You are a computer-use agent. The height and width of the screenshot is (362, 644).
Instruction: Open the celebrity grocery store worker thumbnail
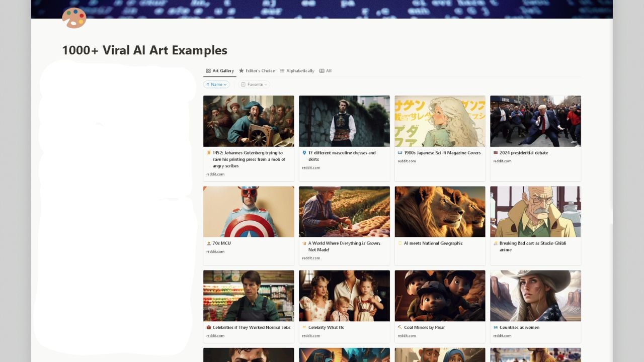click(249, 296)
